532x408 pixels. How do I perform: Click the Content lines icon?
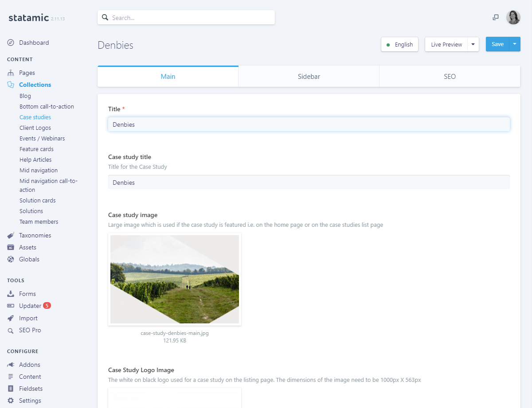(11, 377)
